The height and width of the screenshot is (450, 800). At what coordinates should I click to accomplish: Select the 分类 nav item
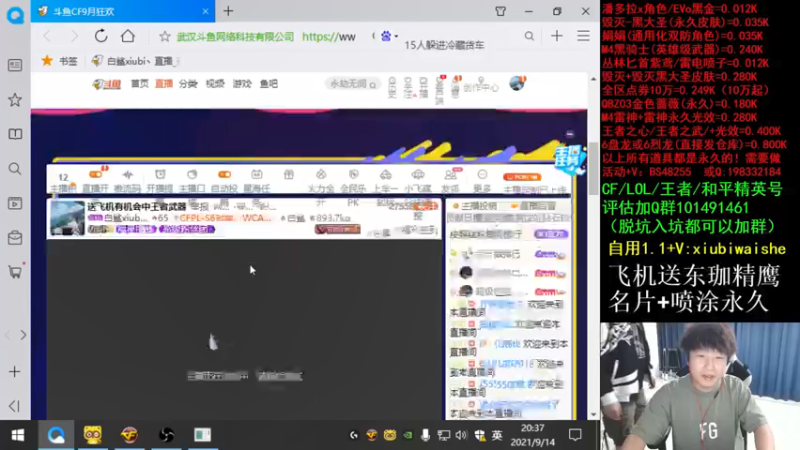tap(188, 84)
